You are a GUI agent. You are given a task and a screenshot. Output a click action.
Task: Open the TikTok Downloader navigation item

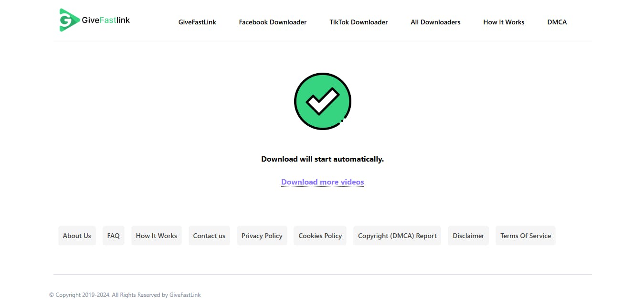click(359, 22)
